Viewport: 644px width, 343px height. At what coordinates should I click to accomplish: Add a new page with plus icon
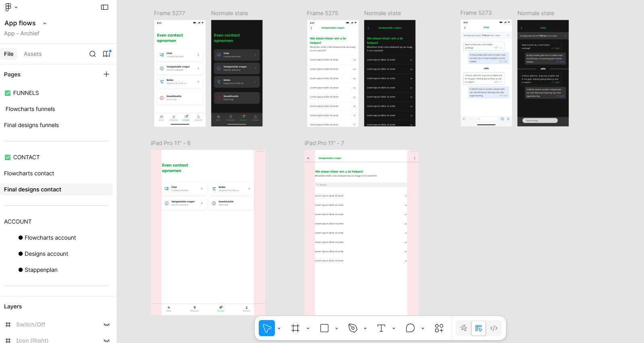point(106,74)
